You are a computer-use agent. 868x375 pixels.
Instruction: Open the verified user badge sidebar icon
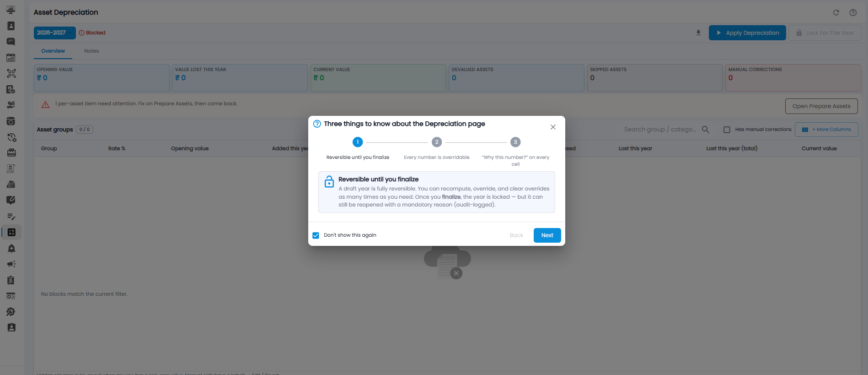tap(11, 89)
